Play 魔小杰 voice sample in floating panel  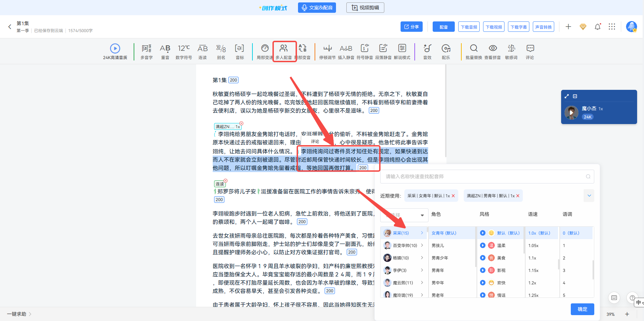pos(571,113)
